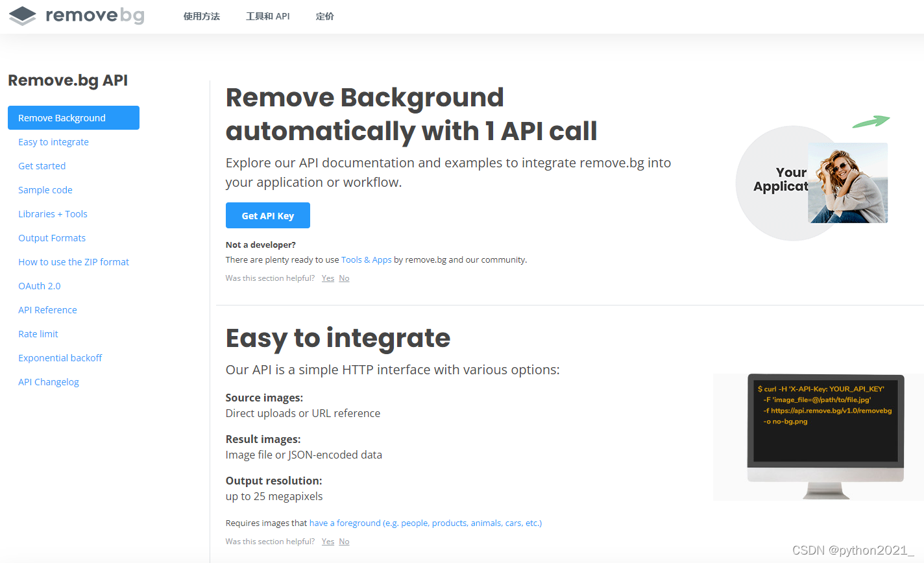The image size is (924, 563).
Task: View Output Formats section
Action: (52, 238)
